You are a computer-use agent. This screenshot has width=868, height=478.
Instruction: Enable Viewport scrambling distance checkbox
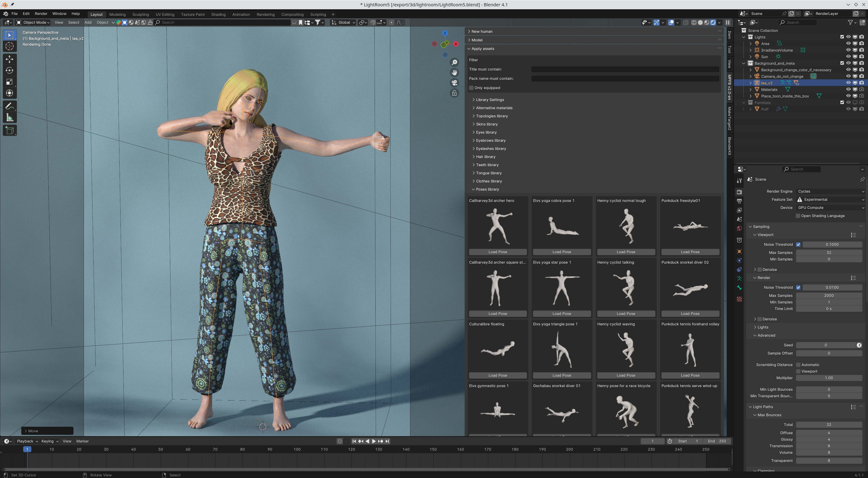[798, 372]
